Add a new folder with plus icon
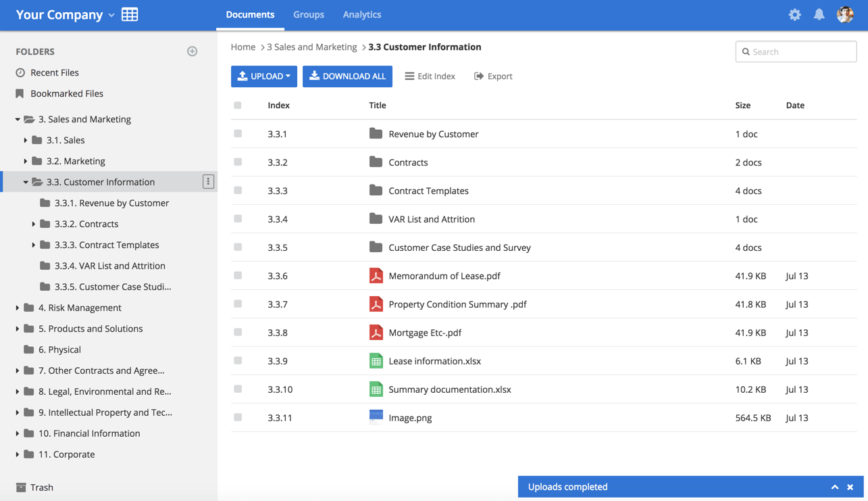The image size is (868, 501). click(x=193, y=51)
